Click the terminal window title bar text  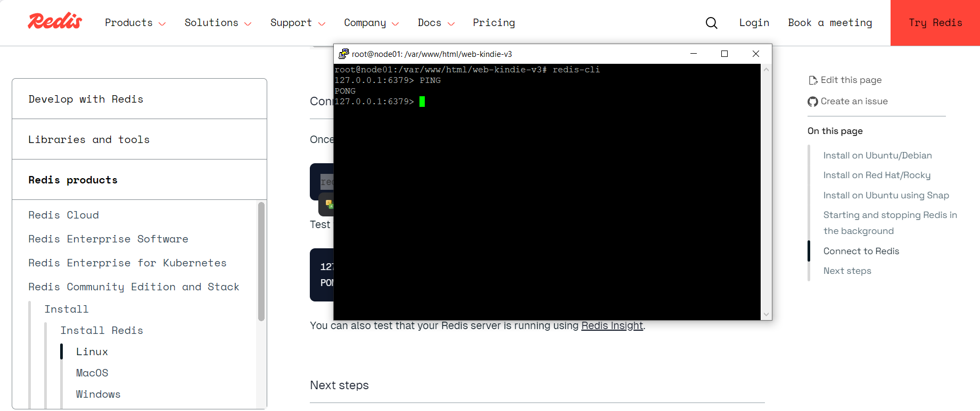432,54
